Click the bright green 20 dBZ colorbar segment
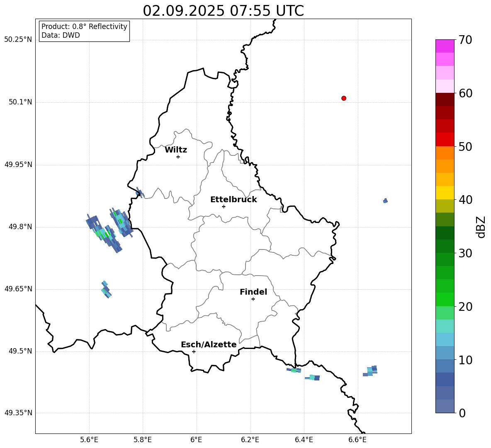The height and width of the screenshot is (448, 491). [x=445, y=299]
